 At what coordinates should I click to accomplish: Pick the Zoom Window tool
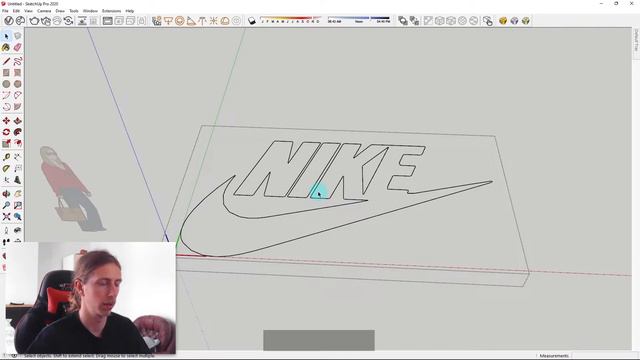point(18,205)
